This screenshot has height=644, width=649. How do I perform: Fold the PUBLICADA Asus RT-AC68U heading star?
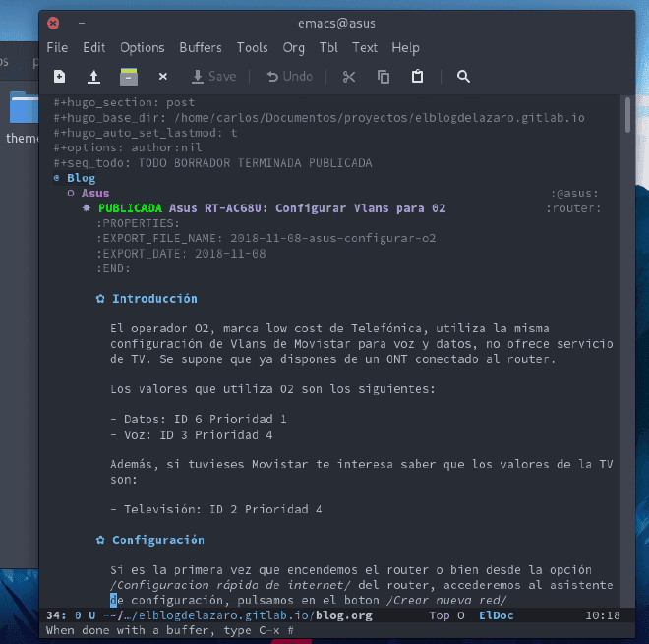(x=87, y=207)
